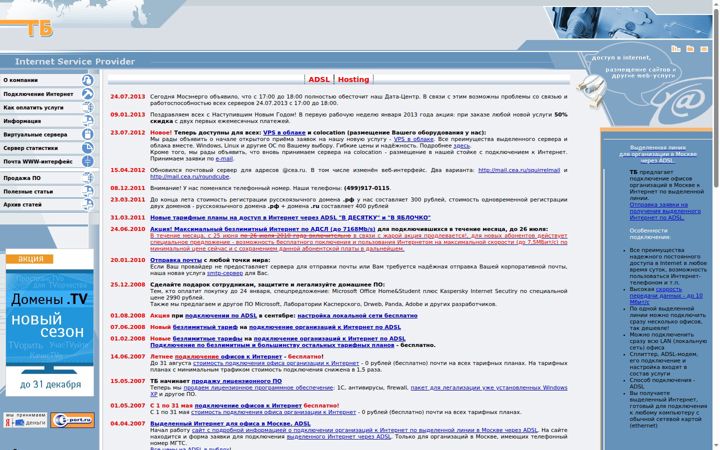This screenshot has height=450, width=720.
Task: Open the Акция! Максимальный безлимитный Интернет link
Action: click(263, 229)
